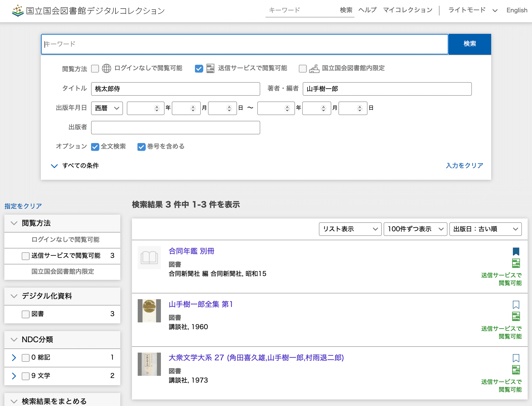Click the start year stepper field
532x406 pixels.
coord(146,108)
